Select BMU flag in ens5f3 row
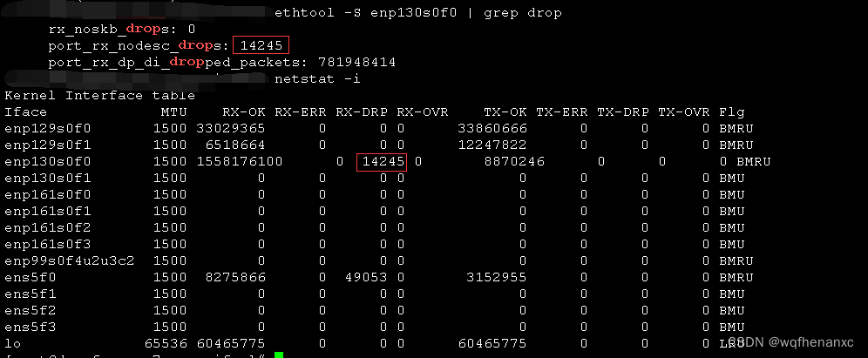The image size is (868, 358). [732, 327]
